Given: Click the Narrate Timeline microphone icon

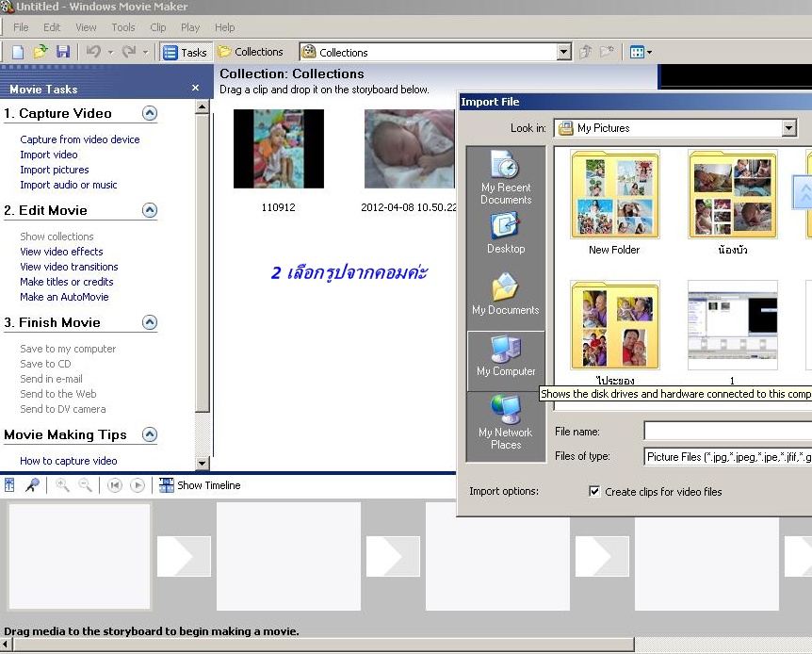Looking at the screenshot, I should (32, 485).
